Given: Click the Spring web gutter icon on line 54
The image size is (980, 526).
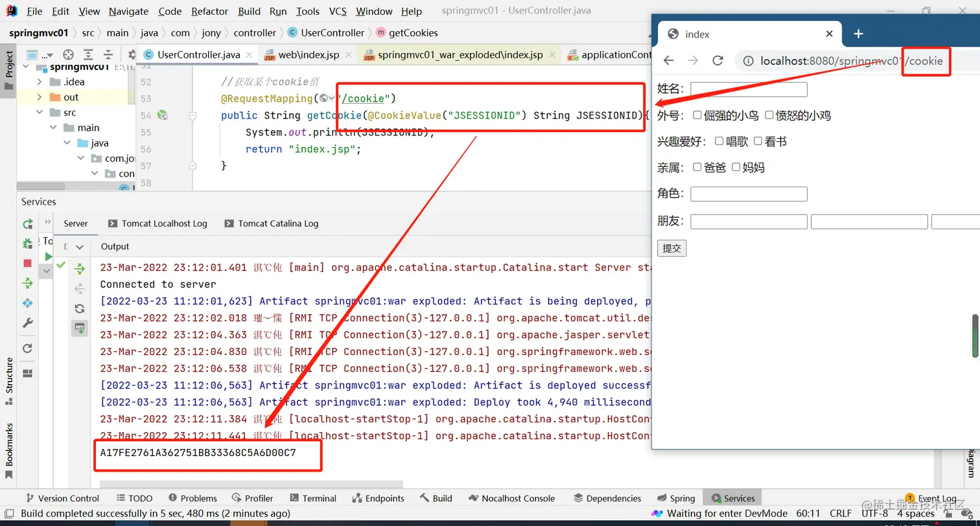Looking at the screenshot, I should click(163, 115).
